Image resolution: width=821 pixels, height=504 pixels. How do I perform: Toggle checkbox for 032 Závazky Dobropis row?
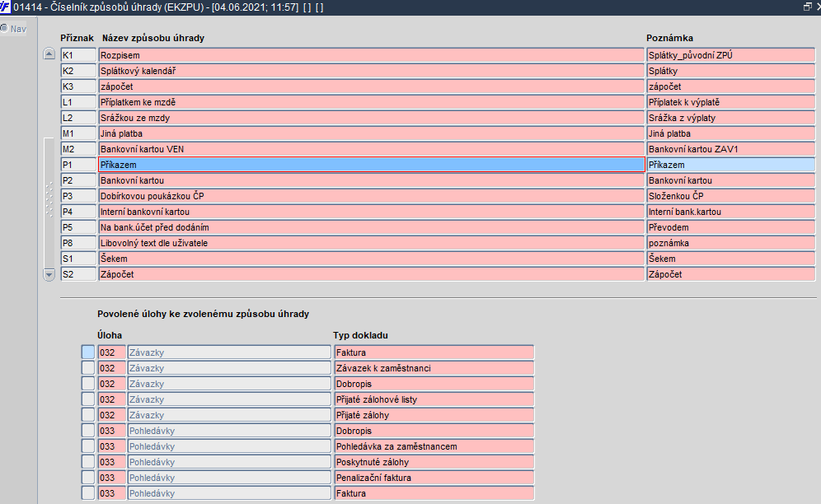(88, 384)
